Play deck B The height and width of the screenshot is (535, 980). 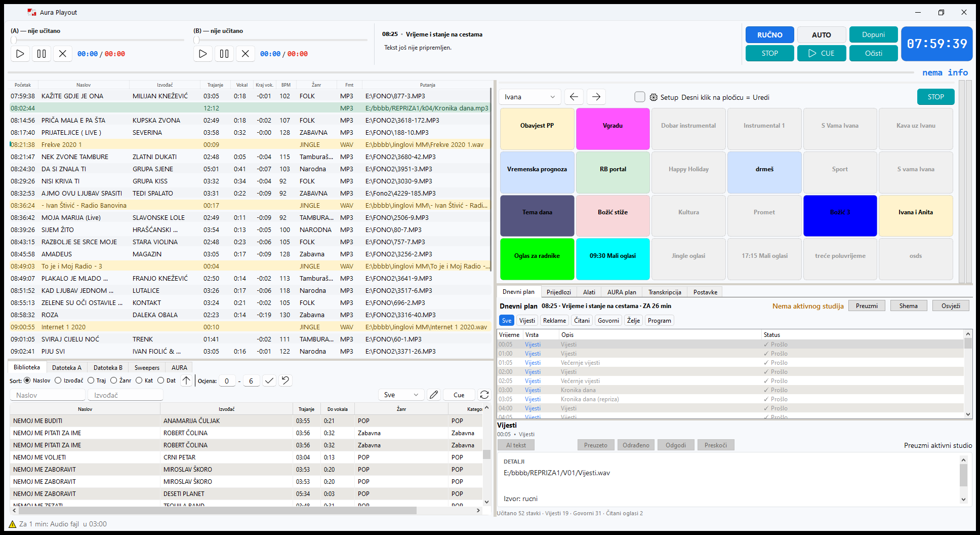pos(203,53)
